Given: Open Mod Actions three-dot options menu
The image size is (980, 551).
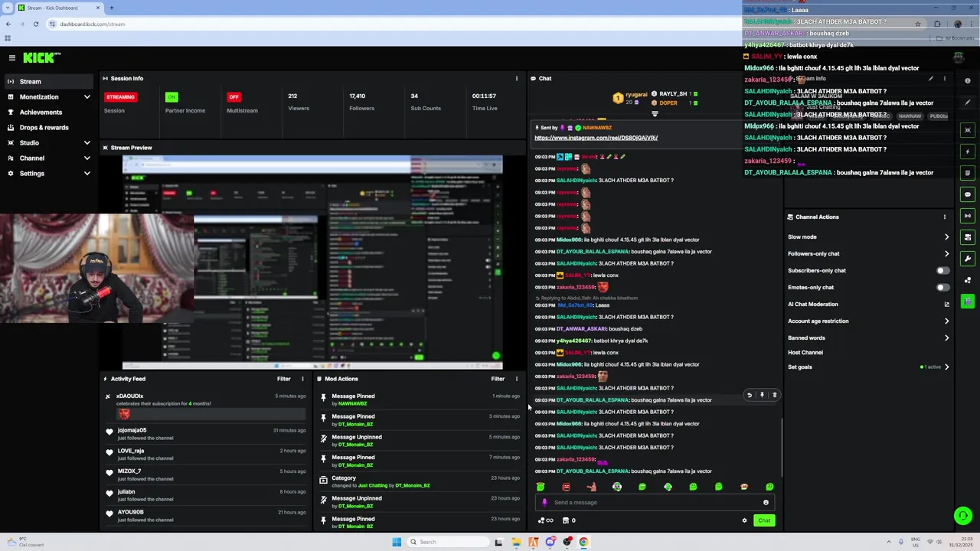Looking at the screenshot, I should pos(516,379).
